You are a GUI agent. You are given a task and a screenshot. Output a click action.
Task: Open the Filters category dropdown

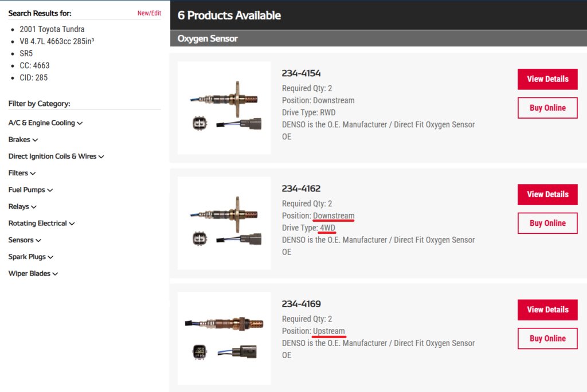point(22,173)
